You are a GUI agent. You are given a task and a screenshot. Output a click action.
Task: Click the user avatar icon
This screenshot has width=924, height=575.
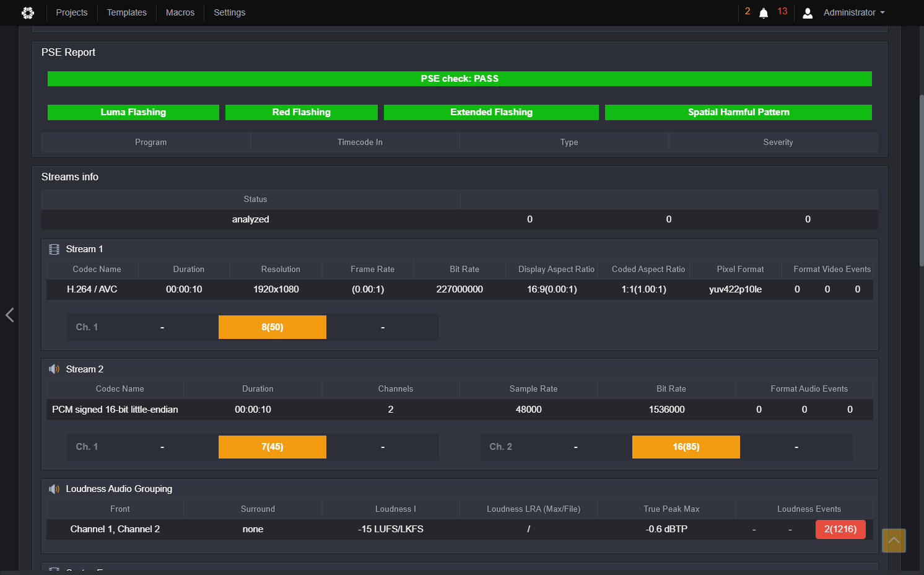(x=808, y=13)
